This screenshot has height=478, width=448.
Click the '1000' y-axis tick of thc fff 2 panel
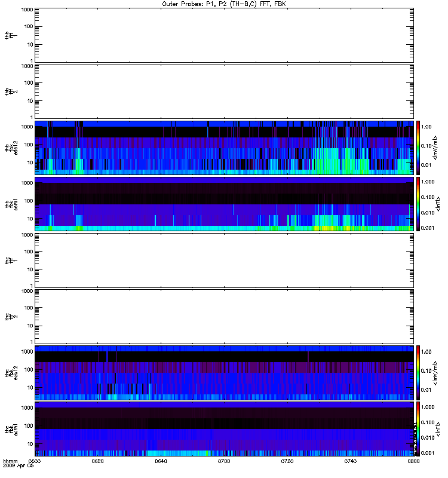point(27,291)
